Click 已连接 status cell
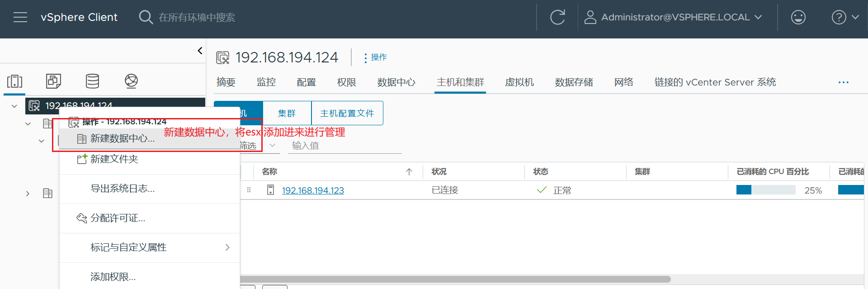 (x=445, y=190)
